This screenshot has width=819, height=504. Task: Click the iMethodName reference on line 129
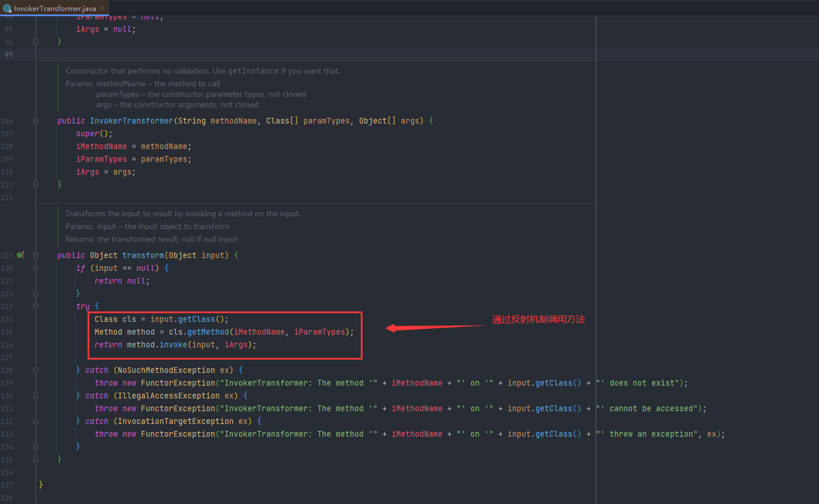coord(417,383)
